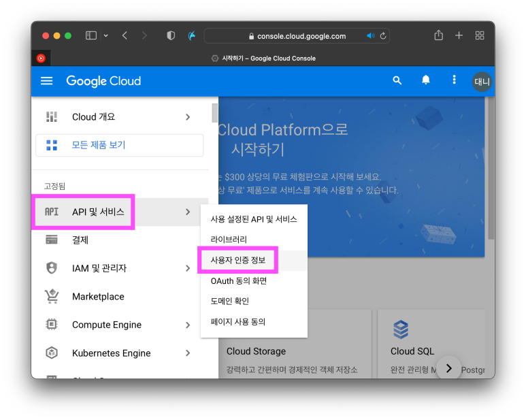The width and height of the screenshot is (526, 420).
Task: Click the API icon beside API 및 서비스
Action: (x=52, y=212)
